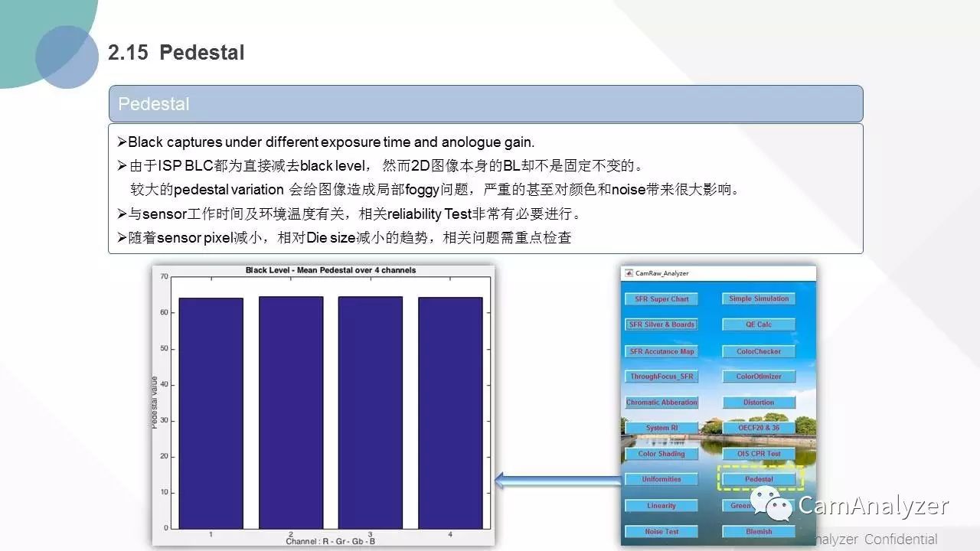Click the chart title 'Black Level - Mean Pedestal over 4 channels'

331,270
